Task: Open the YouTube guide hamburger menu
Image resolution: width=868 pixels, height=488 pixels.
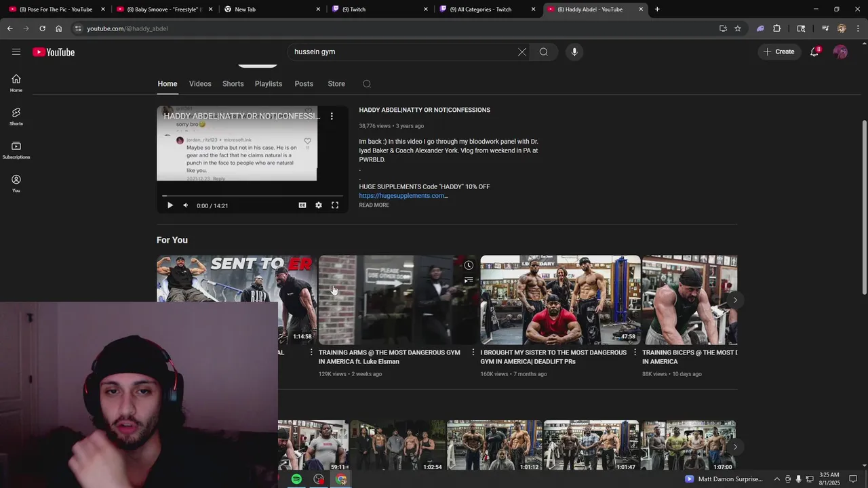Action: (x=16, y=52)
